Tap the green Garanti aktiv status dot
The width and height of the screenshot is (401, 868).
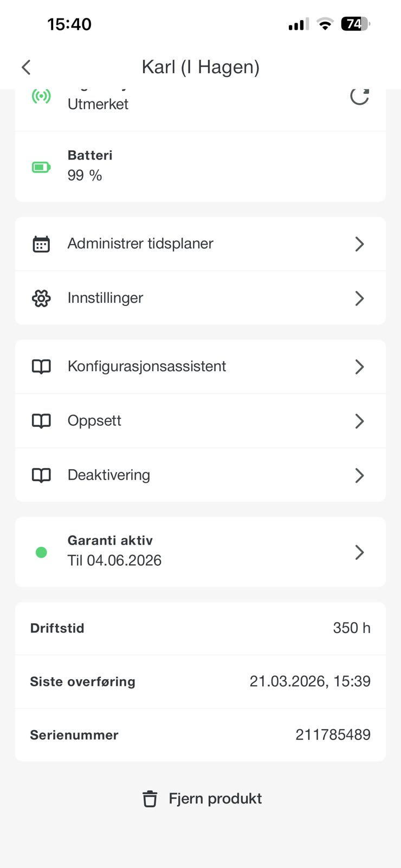tap(41, 552)
